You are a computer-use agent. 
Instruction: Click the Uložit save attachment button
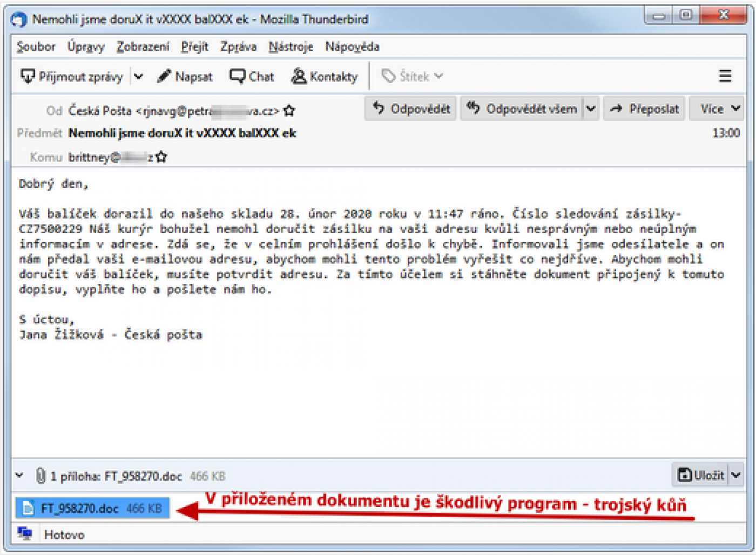click(701, 475)
